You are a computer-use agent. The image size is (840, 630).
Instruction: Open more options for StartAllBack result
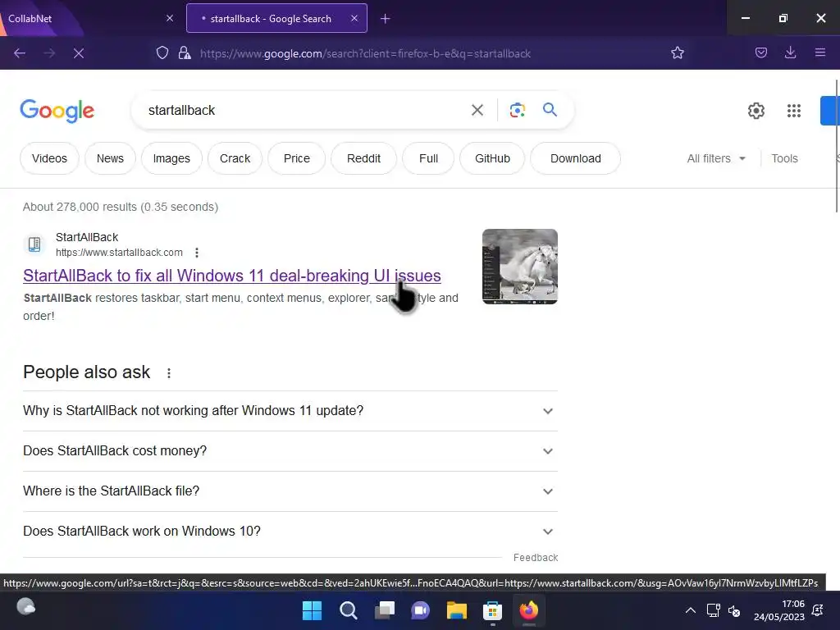pos(197,253)
